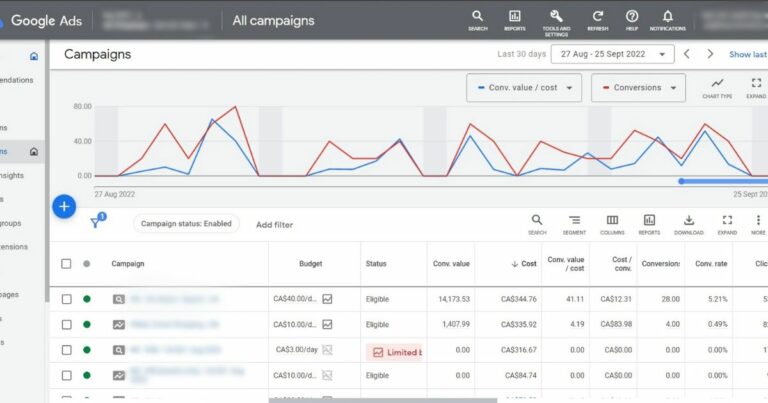
Task: Click the CA$40.00/d budget cell
Action: (295, 299)
